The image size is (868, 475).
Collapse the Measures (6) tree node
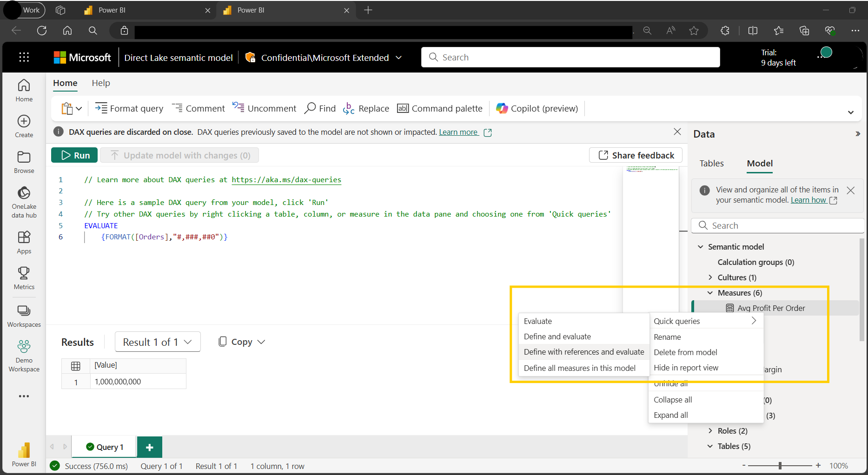click(710, 293)
